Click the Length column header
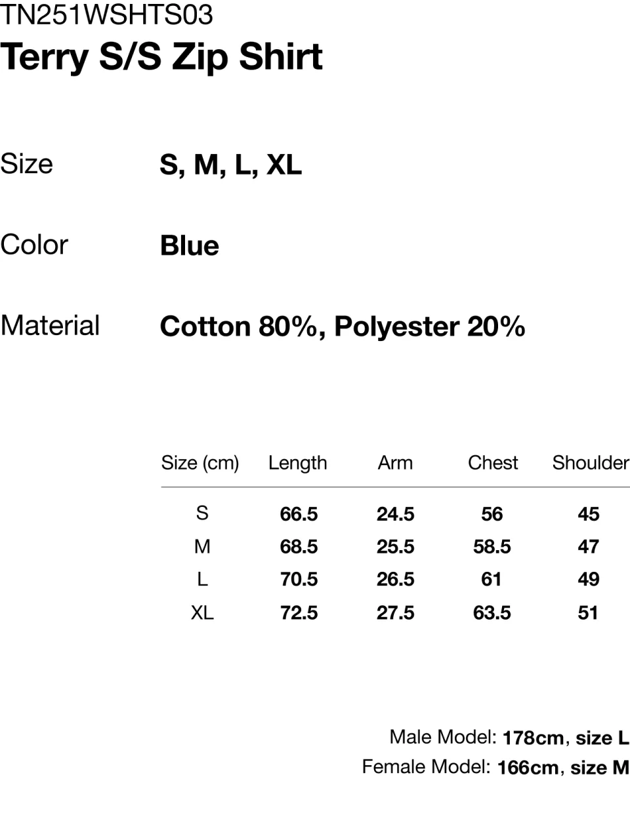The width and height of the screenshot is (630, 840). pyautogui.click(x=297, y=463)
